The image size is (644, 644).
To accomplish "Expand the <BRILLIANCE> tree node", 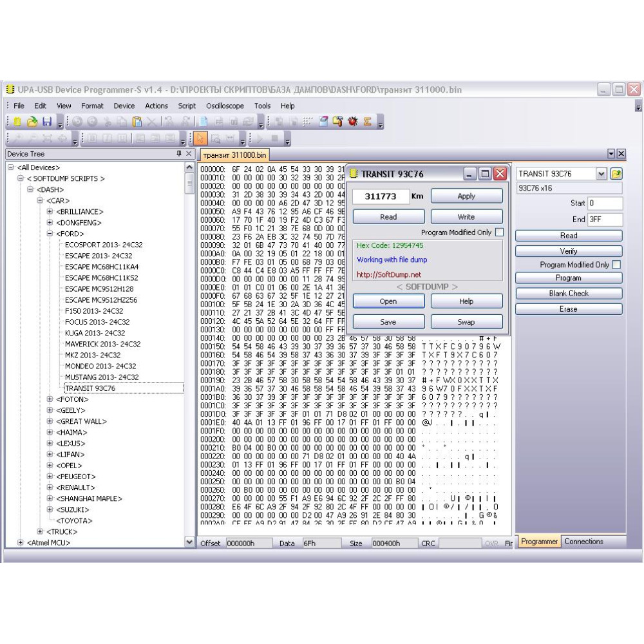I will [x=50, y=211].
